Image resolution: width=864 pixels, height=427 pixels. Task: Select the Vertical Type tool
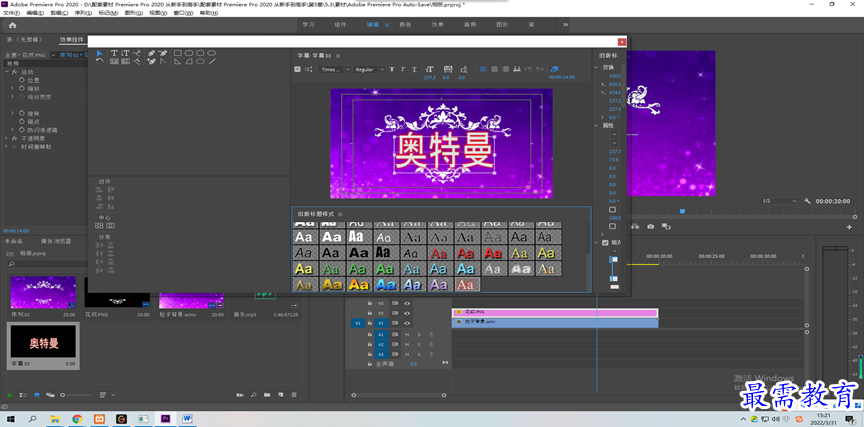click(125, 53)
